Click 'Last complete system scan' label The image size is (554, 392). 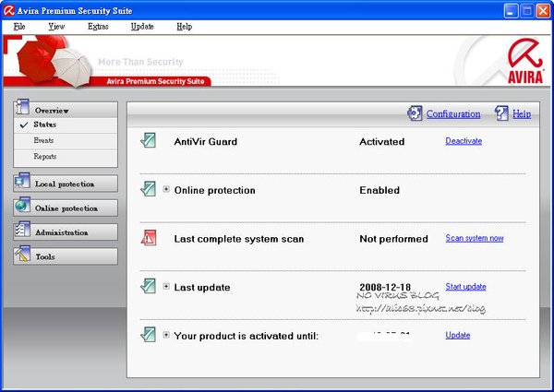click(x=239, y=239)
